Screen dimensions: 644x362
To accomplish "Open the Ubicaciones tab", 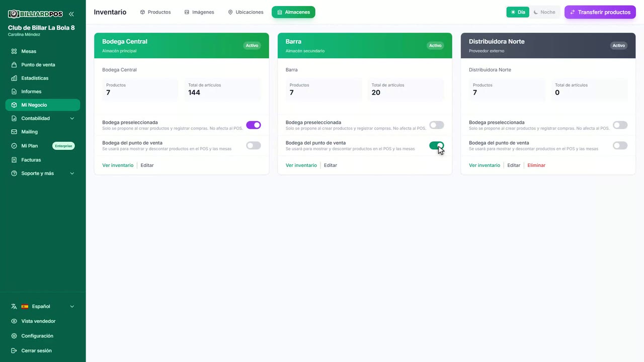I will [x=246, y=12].
